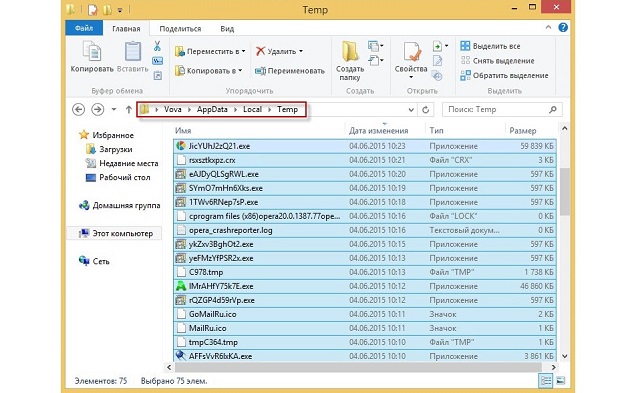
Task: Click the Edit icon in Open group
Action: pyautogui.click(x=437, y=61)
